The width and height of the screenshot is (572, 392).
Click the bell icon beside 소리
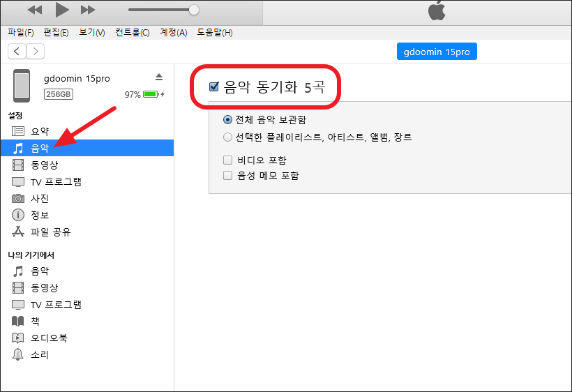pyautogui.click(x=18, y=354)
